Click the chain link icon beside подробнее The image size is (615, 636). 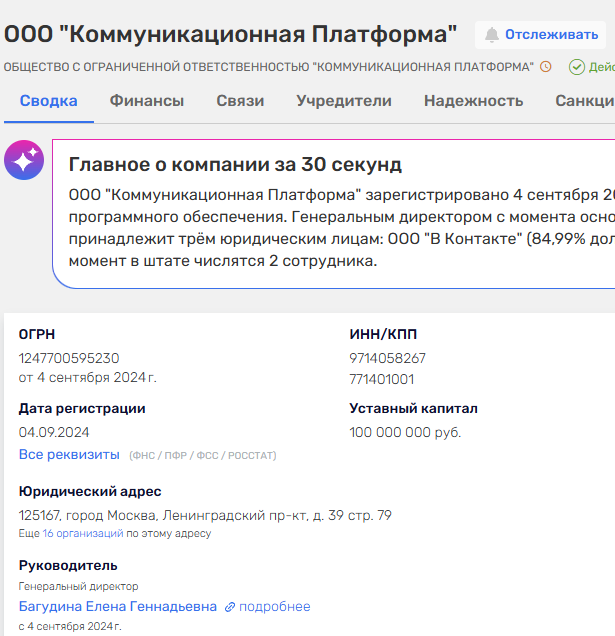point(230,607)
